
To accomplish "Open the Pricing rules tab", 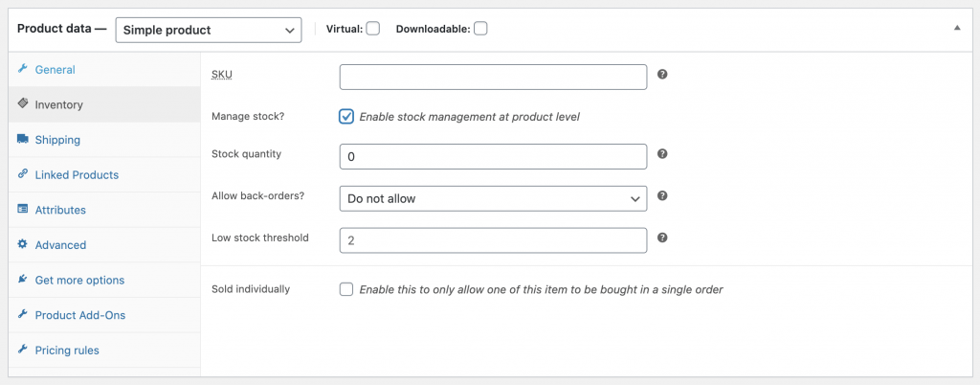I will coord(104,350).
